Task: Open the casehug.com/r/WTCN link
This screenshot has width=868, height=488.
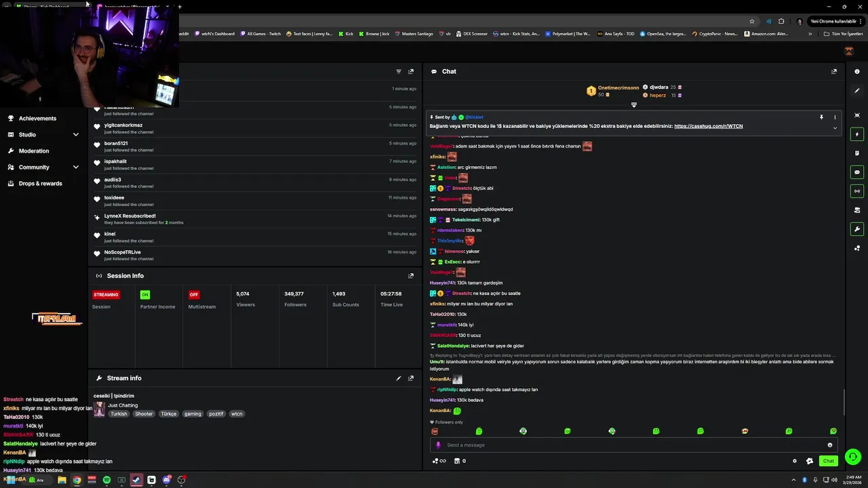Action: [709, 126]
